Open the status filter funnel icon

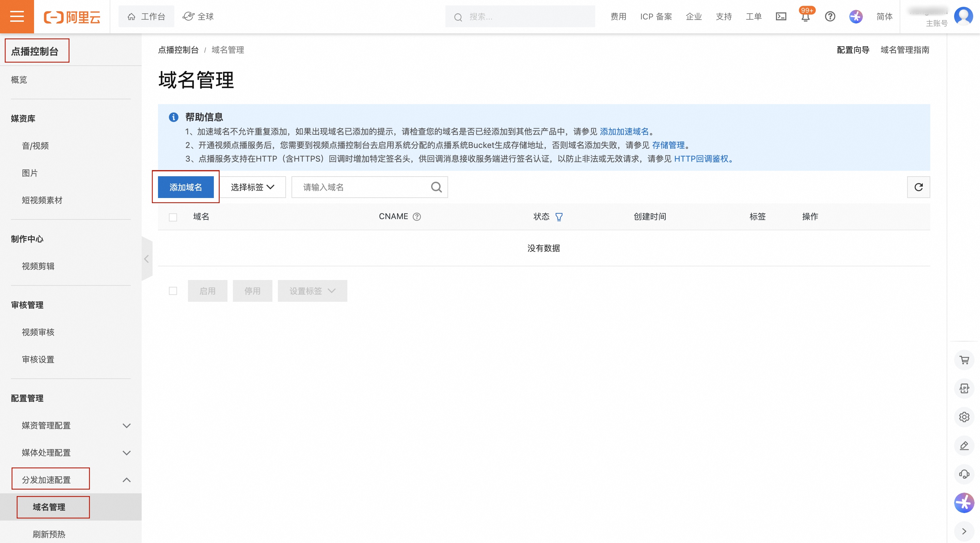coord(558,217)
